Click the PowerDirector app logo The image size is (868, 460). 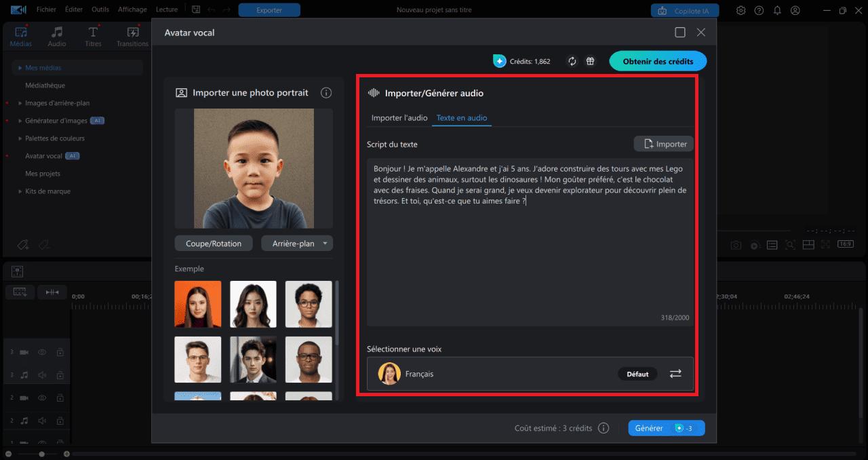click(19, 9)
